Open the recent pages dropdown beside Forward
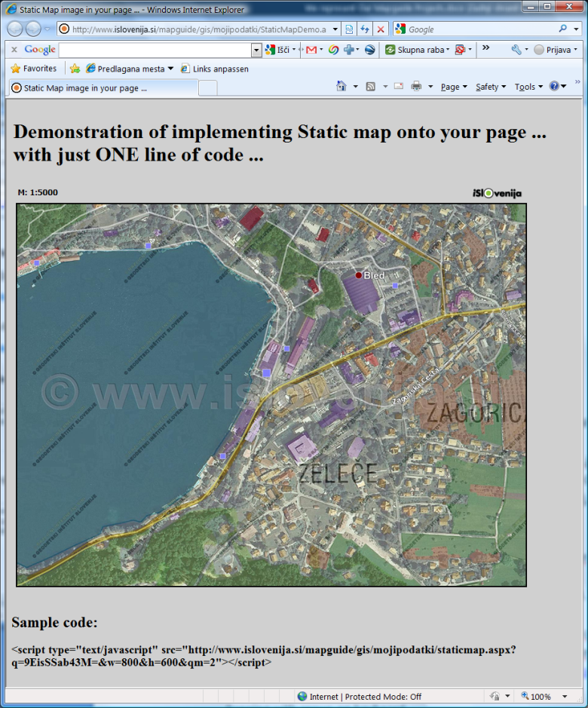The width and height of the screenshot is (588, 708). pyautogui.click(x=47, y=29)
